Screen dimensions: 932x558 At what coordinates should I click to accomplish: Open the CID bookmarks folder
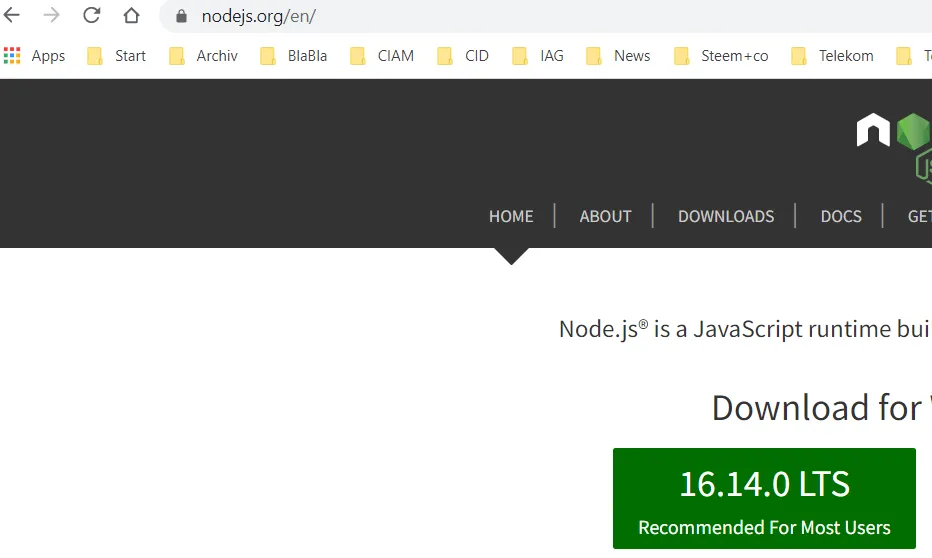coord(462,56)
